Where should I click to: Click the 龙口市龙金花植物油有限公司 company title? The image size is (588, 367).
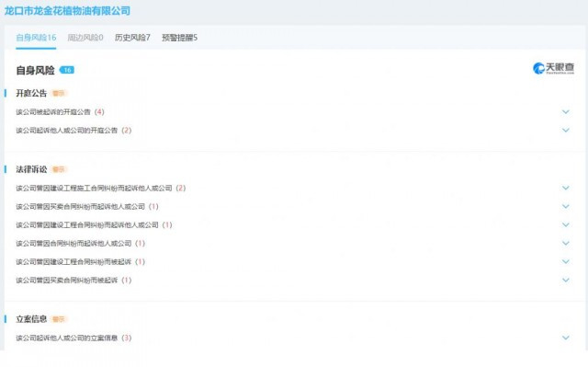pyautogui.click(x=67, y=10)
